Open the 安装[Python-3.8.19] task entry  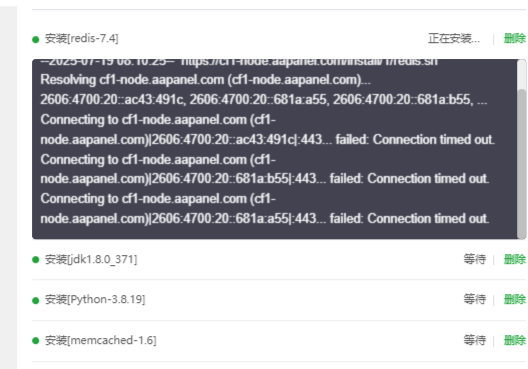95,299
